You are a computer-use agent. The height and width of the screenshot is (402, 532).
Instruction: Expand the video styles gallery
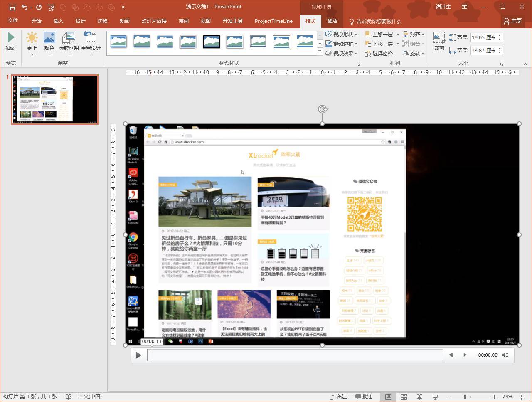coord(320,52)
